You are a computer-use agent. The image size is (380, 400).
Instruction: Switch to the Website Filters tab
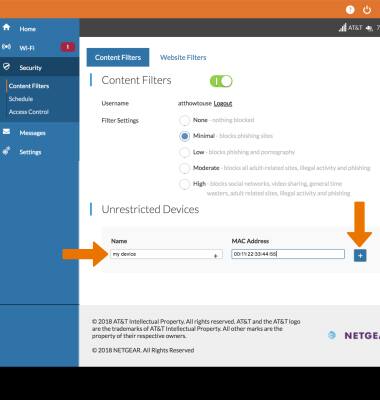point(183,57)
